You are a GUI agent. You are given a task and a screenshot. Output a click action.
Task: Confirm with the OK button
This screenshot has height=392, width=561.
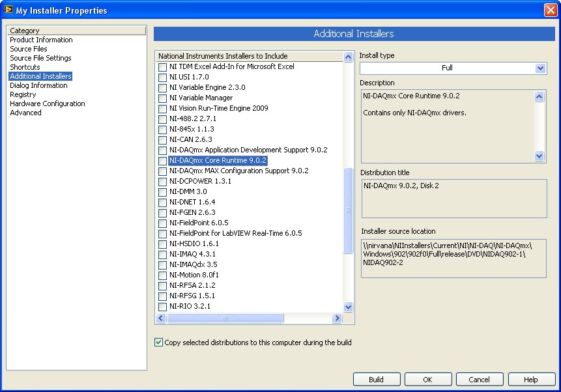pyautogui.click(x=428, y=380)
